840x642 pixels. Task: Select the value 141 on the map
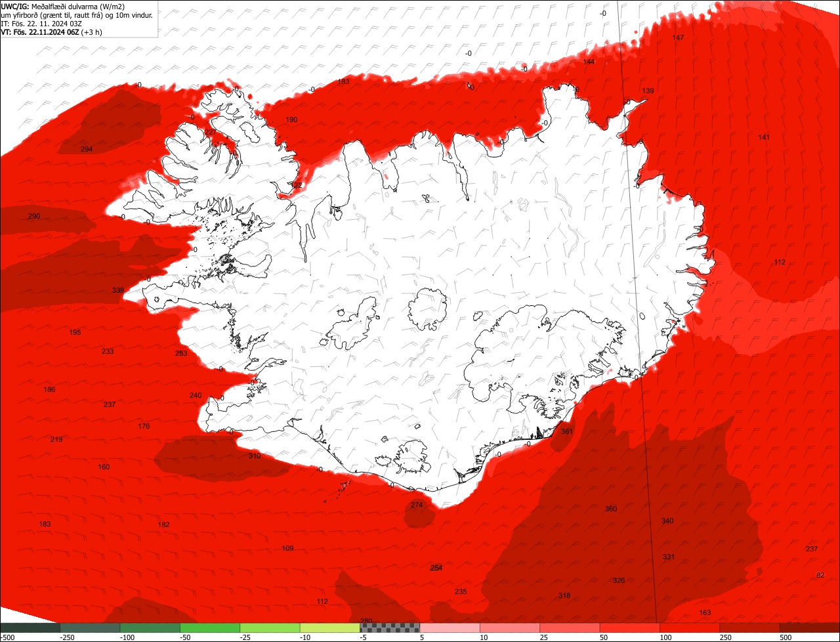pos(764,137)
